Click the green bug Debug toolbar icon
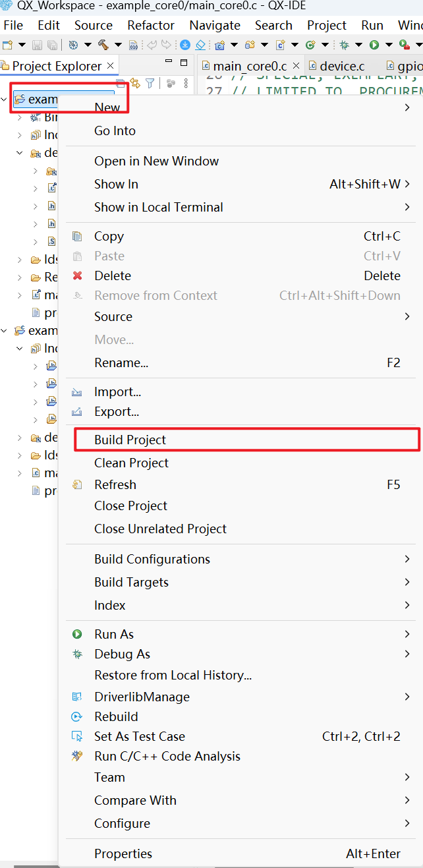Image resolution: width=423 pixels, height=868 pixels. 344,45
